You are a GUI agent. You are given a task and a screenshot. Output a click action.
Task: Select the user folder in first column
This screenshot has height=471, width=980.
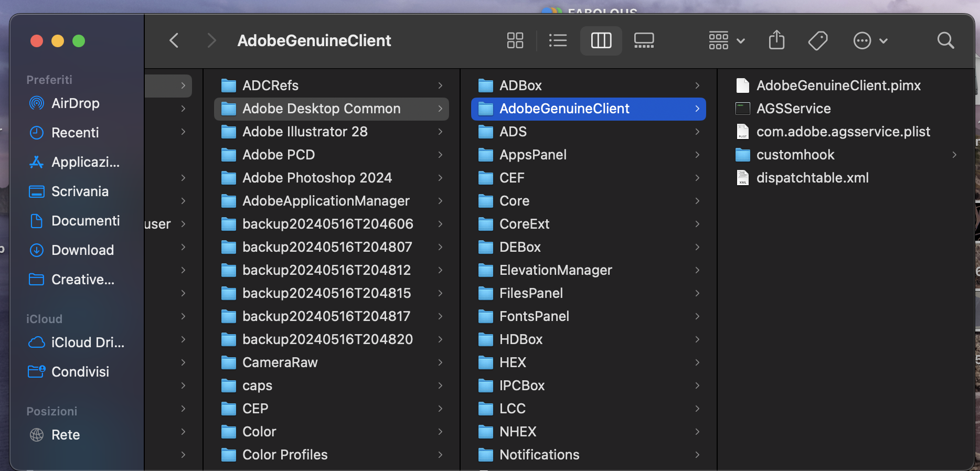click(x=168, y=224)
